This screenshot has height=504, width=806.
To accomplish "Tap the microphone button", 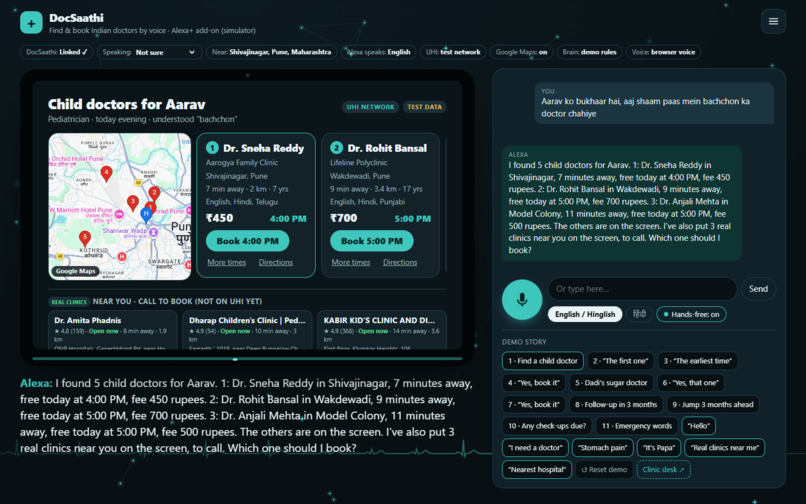I will coord(522,299).
